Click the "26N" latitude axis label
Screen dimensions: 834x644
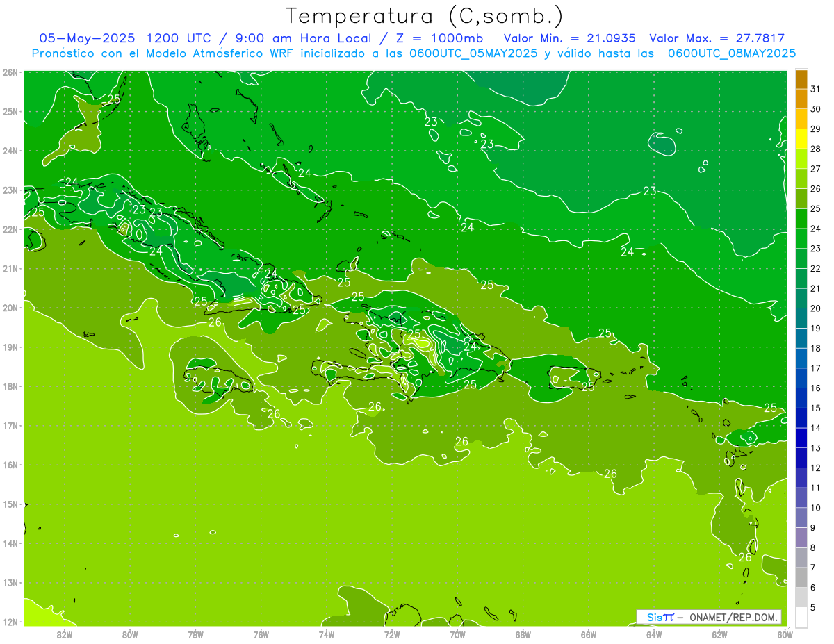[x=10, y=72]
